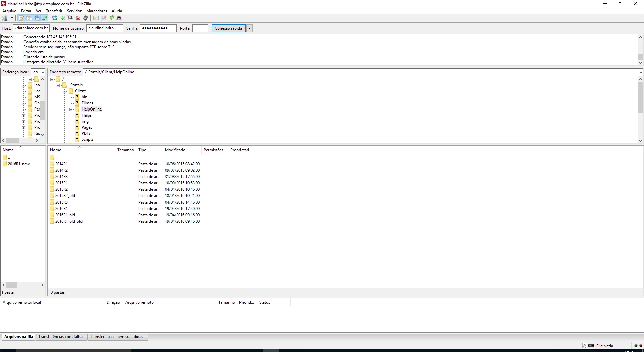Viewport: 644px width, 352px height.
Task: Toggle synchronized browsing icon
Action: coord(111,18)
